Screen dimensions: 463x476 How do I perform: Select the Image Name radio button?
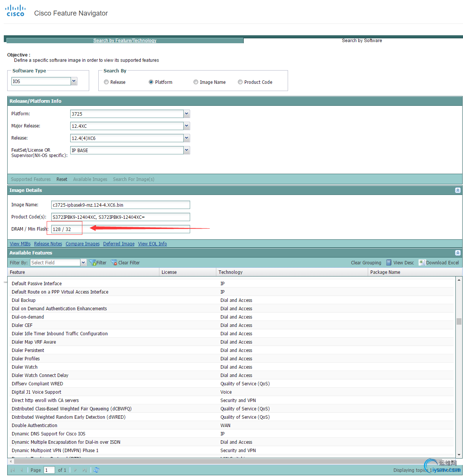(x=196, y=82)
